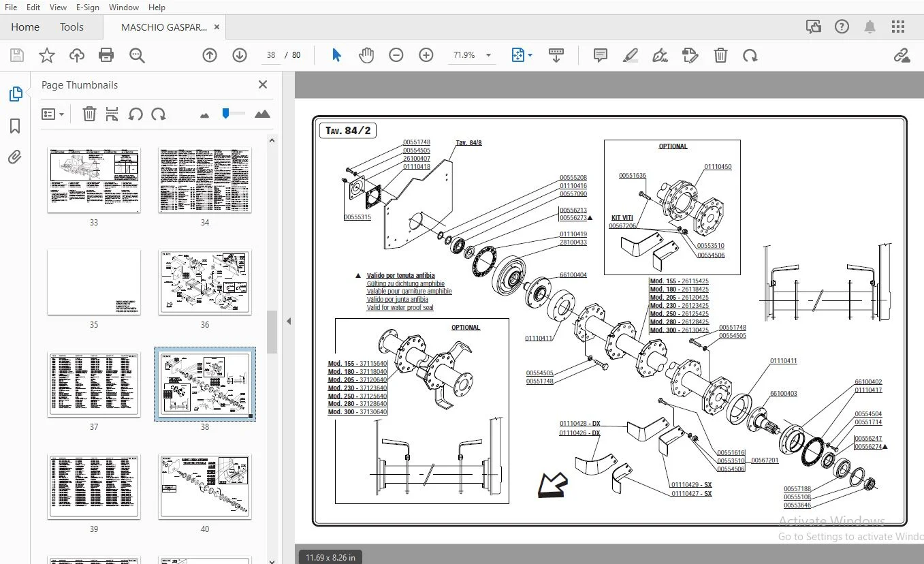Click the page number field
The height and width of the screenshot is (564, 924).
[x=271, y=55]
